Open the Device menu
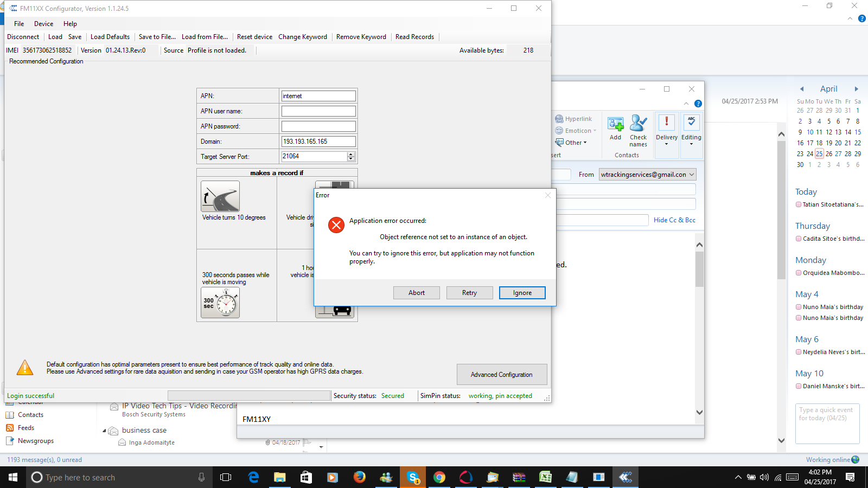 pyautogui.click(x=43, y=24)
